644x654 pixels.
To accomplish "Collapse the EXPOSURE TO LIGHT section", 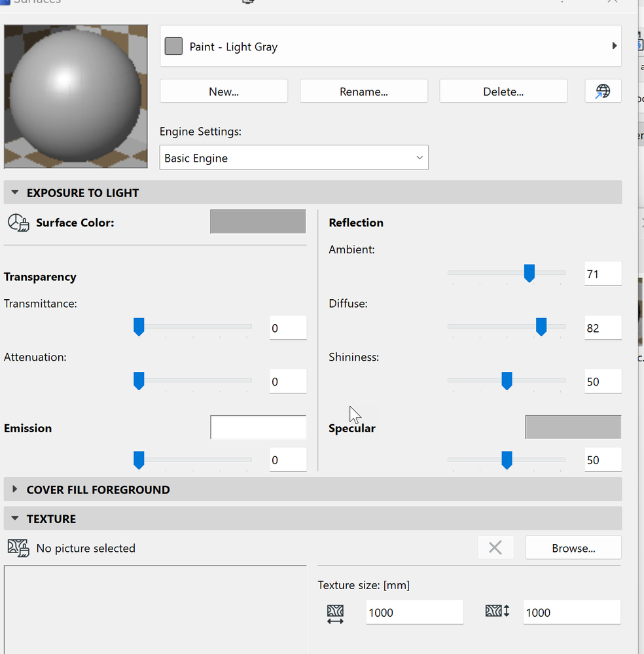I will [x=14, y=192].
